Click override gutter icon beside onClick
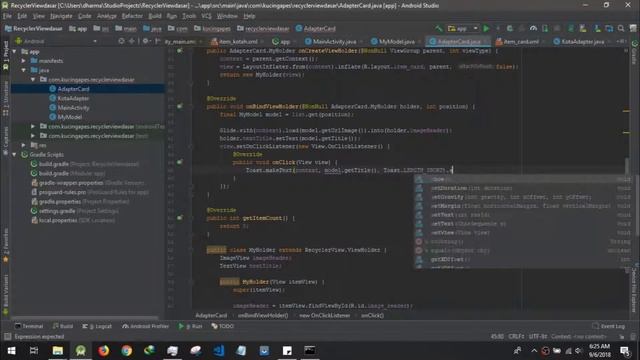The image size is (640, 360). pyautogui.click(x=180, y=162)
